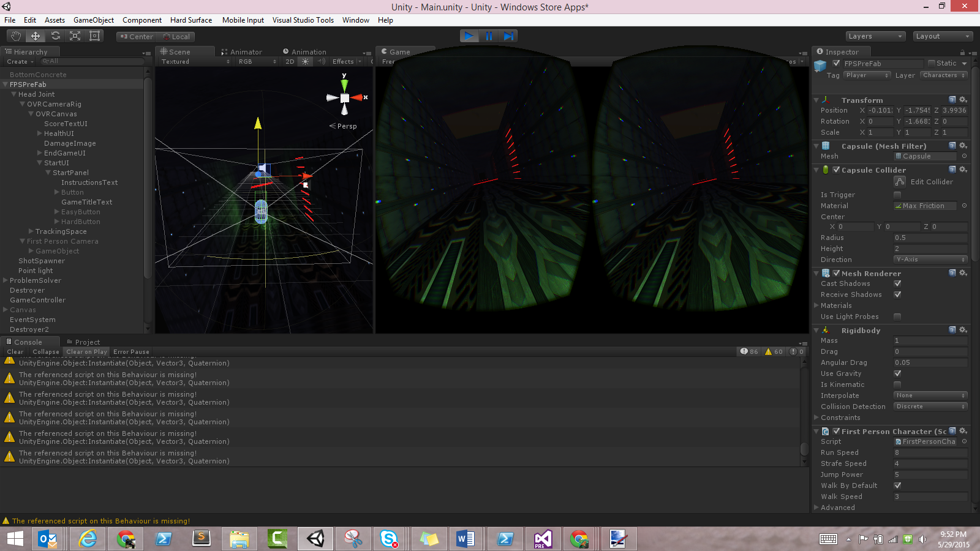Open the GameObject menu
This screenshot has width=980, height=551.
(x=93, y=20)
